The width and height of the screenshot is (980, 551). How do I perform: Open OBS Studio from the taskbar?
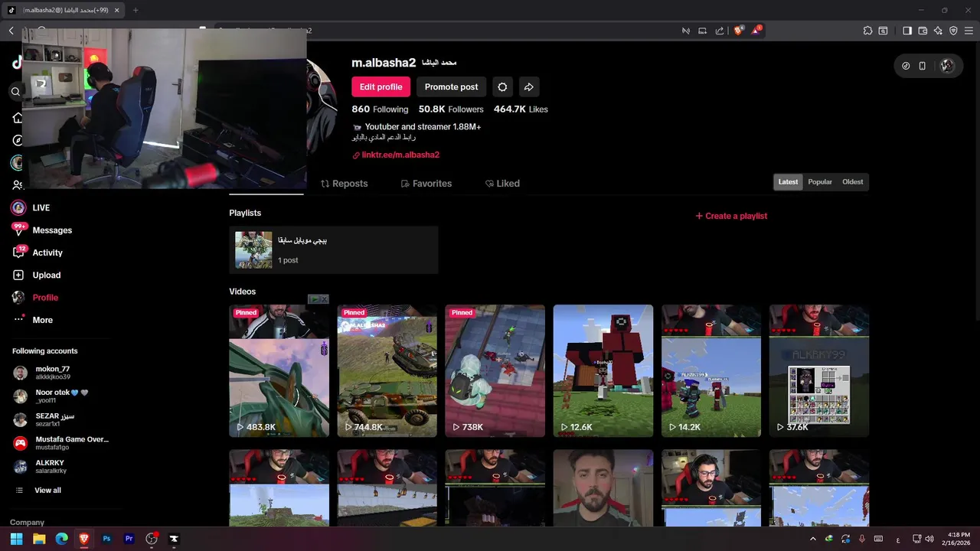tap(152, 539)
